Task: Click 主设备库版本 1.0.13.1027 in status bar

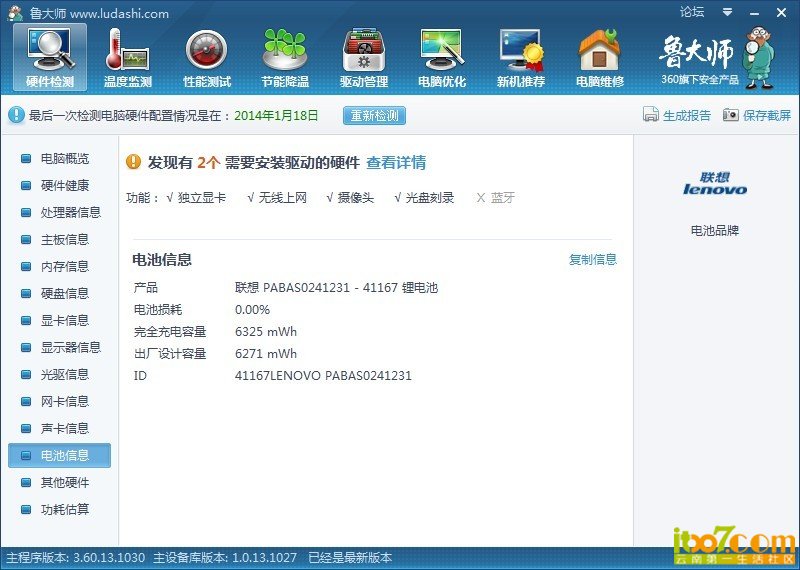Action: coord(225,558)
